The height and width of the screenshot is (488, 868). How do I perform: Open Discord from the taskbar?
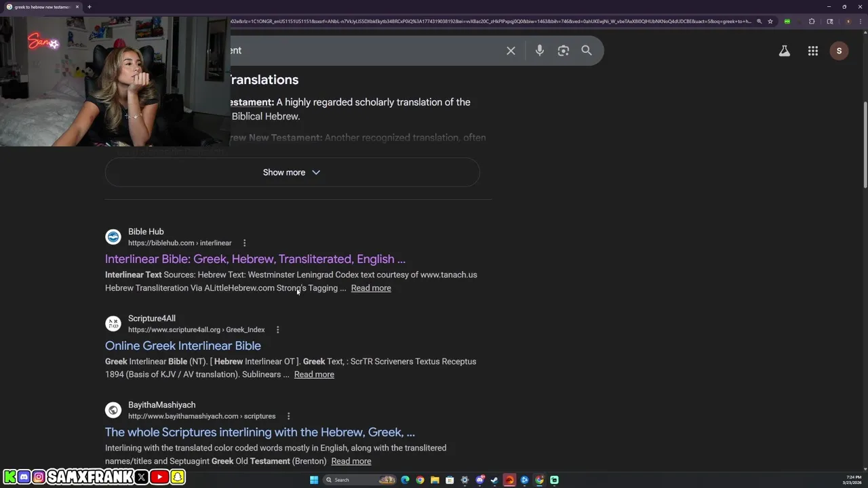pos(479,480)
